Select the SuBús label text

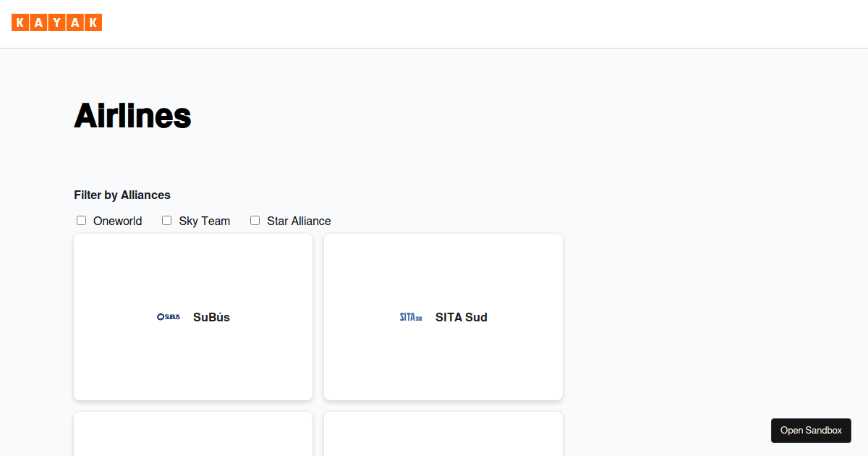211,317
